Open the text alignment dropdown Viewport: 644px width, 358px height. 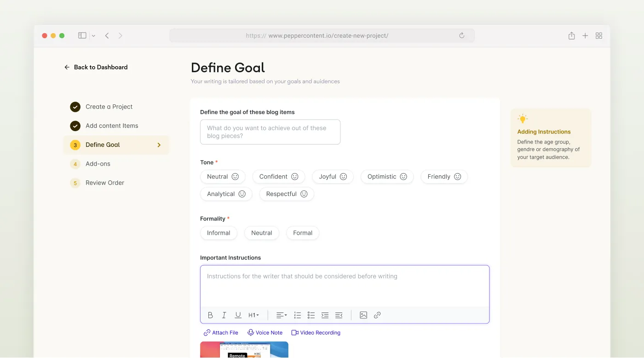tap(282, 315)
